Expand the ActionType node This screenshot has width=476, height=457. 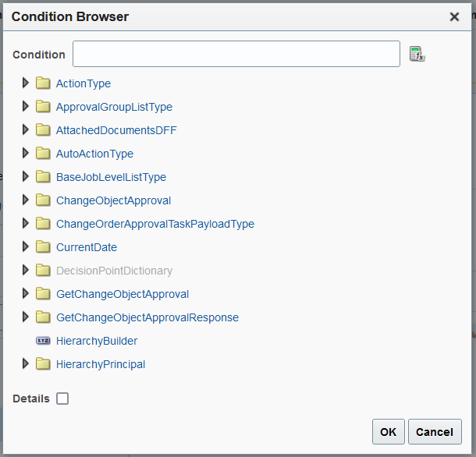coord(26,83)
